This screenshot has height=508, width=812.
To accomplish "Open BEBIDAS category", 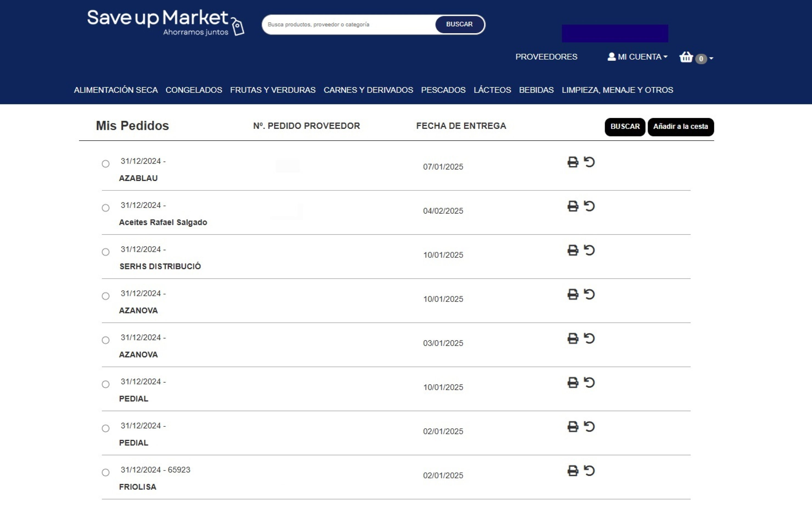I will pos(536,90).
